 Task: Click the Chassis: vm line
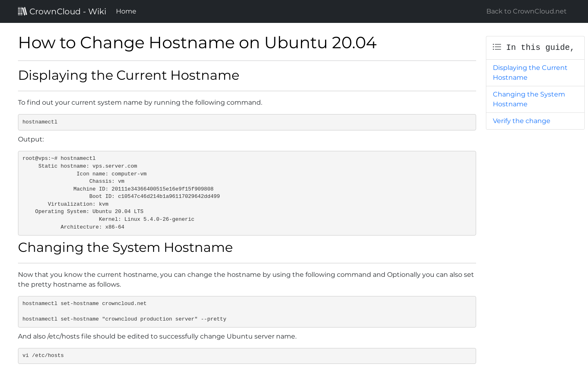coord(107,182)
